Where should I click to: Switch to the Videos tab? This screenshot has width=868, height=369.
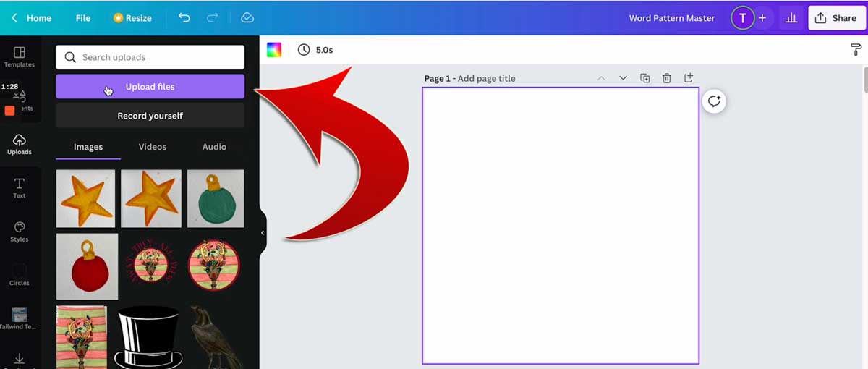(x=153, y=147)
